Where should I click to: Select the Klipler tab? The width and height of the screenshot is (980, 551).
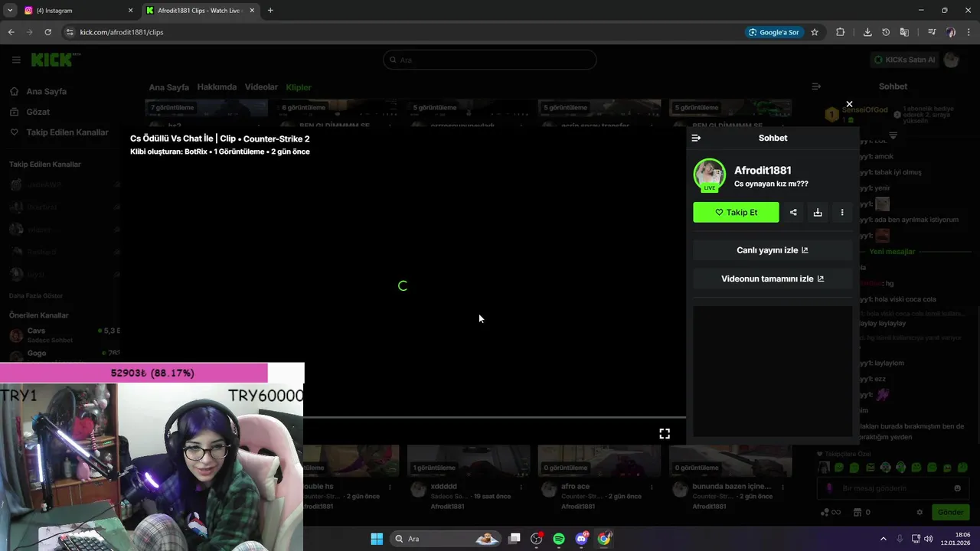pos(299,87)
